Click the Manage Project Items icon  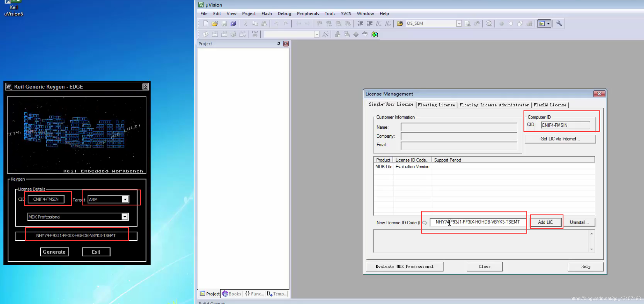point(337,34)
